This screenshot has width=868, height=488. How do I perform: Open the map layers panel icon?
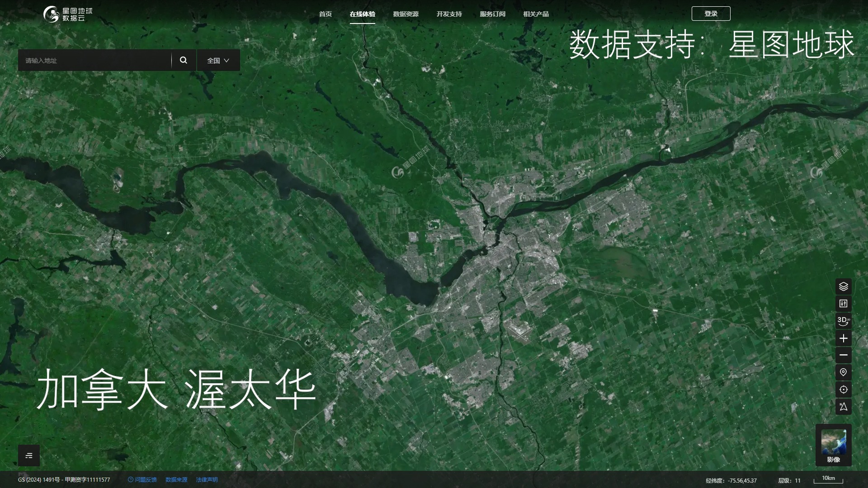click(x=843, y=286)
